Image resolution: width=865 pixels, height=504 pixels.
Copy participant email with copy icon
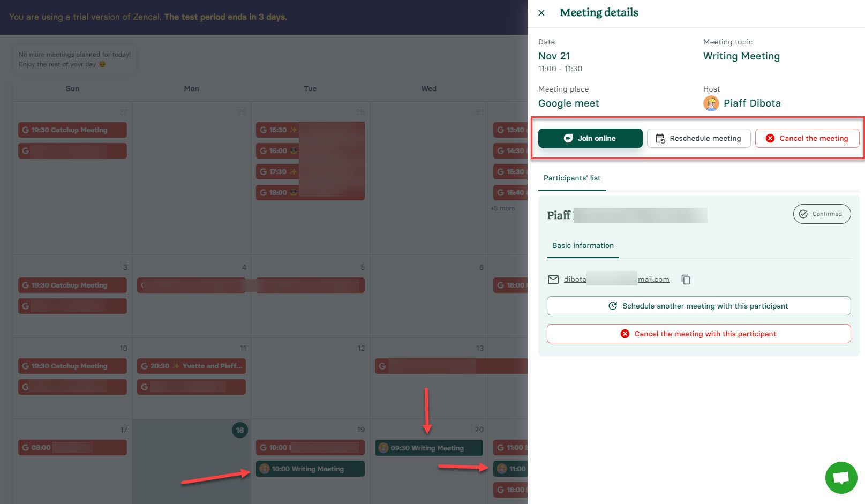coord(686,280)
